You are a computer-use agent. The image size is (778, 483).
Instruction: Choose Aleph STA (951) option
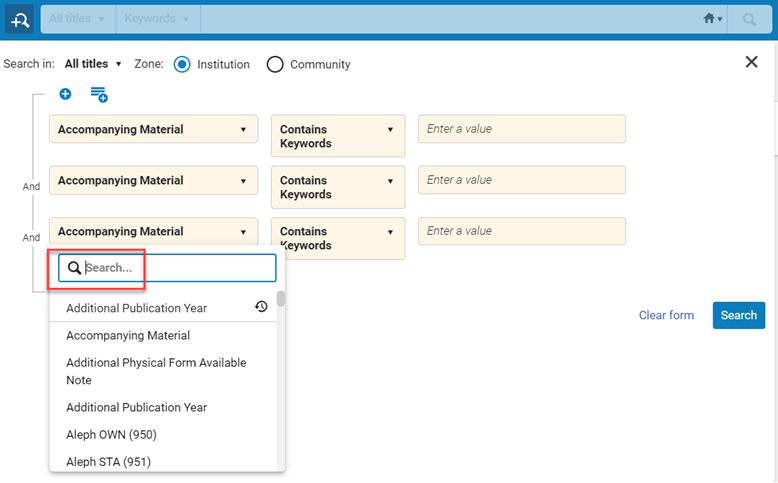tap(163, 462)
